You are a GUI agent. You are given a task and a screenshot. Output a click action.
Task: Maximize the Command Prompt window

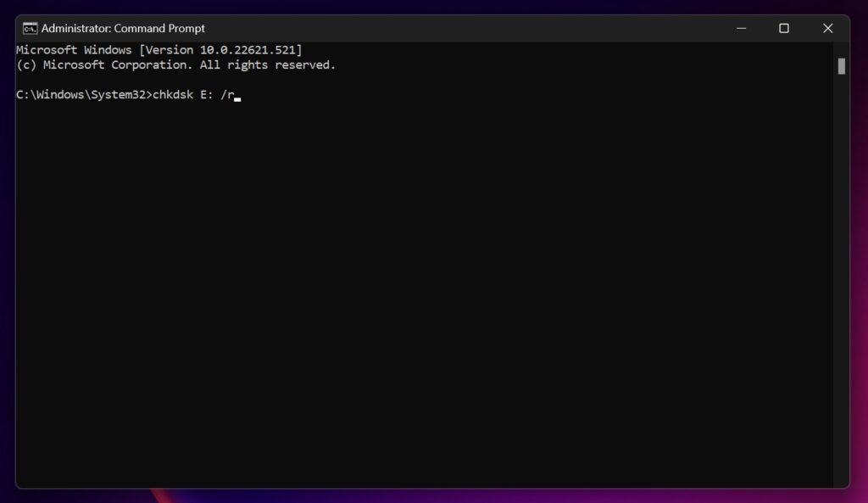(784, 28)
